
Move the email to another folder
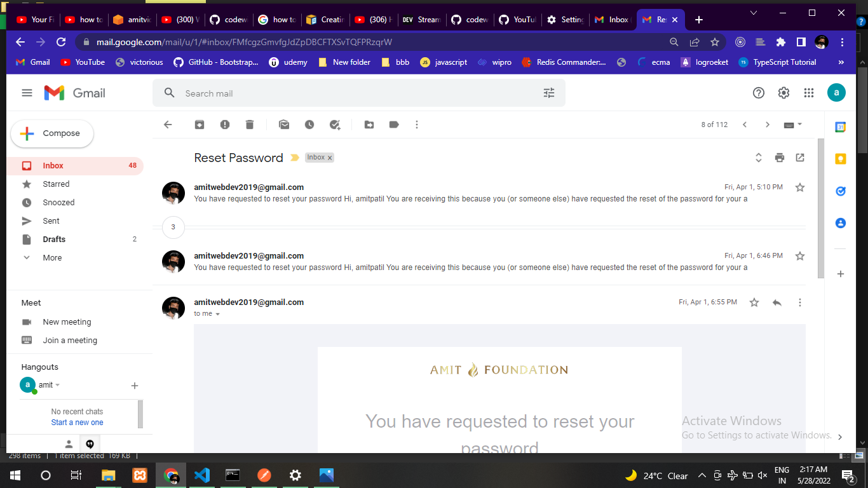tap(369, 125)
